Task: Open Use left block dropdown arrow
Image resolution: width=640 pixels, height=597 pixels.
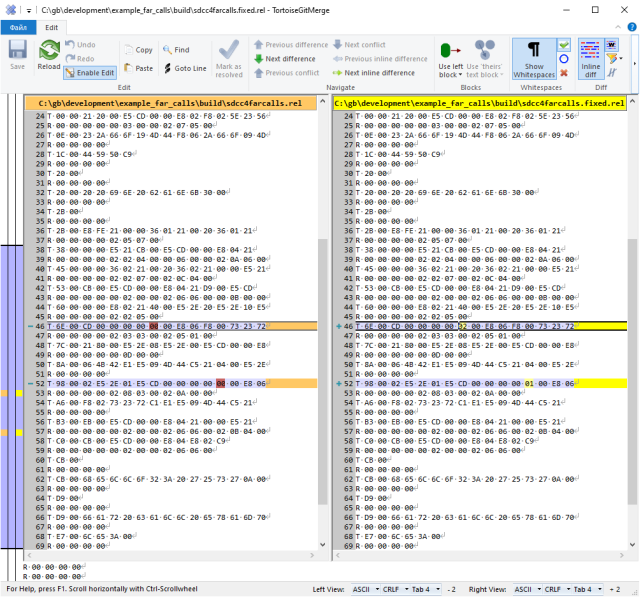Action: point(460,75)
